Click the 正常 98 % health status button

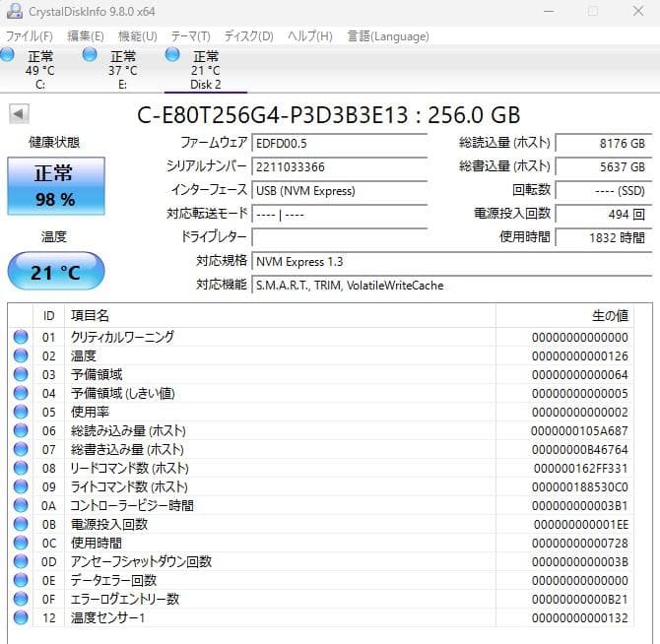(56, 186)
